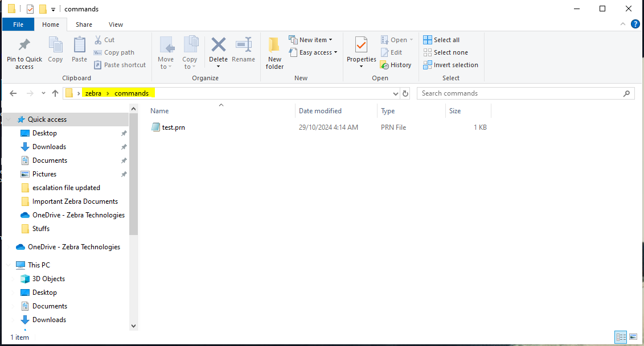This screenshot has width=644, height=346.
Task: Click Properties icon in title bar toolbar
Action: [30, 9]
